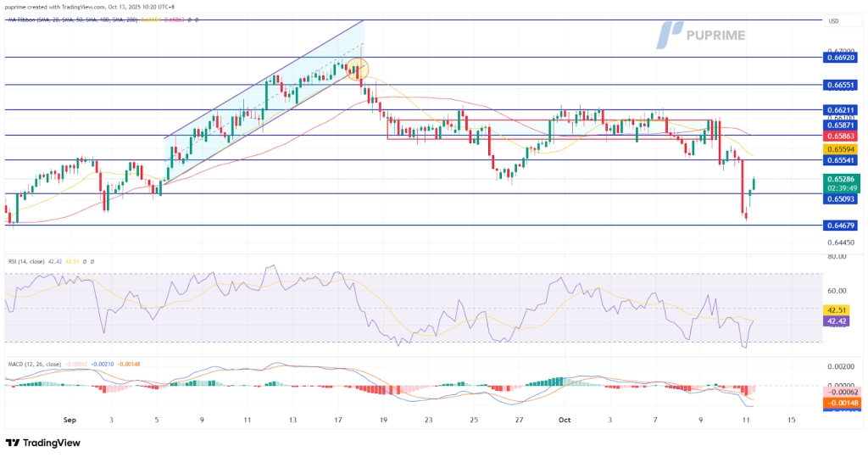Select the red 0.65863 moving average label
868x457 pixels.
[842, 136]
